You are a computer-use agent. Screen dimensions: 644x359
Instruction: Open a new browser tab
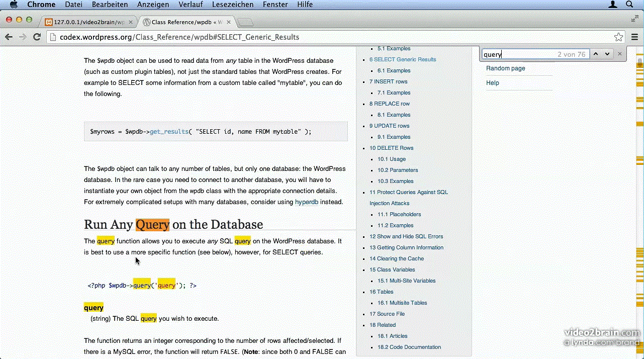click(245, 22)
